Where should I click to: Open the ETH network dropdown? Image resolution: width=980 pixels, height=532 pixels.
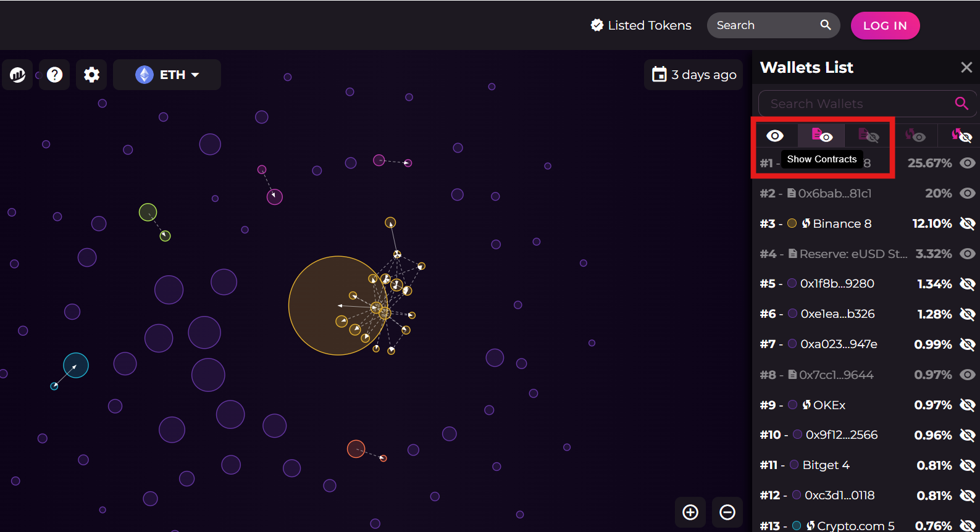pyautogui.click(x=167, y=75)
